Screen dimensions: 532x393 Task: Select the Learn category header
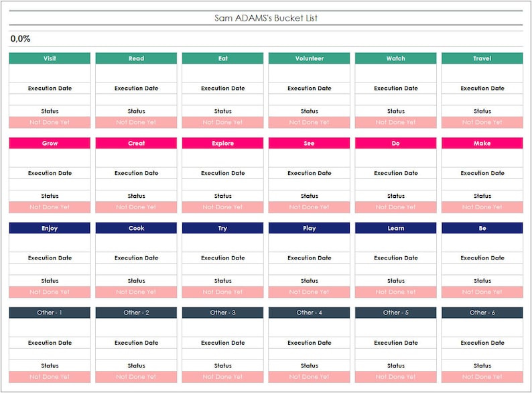coord(395,228)
